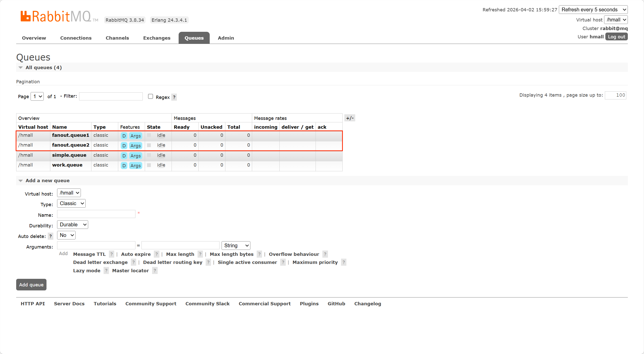This screenshot has height=354, width=644.
Task: Open the argument type String dropdown
Action: (236, 246)
